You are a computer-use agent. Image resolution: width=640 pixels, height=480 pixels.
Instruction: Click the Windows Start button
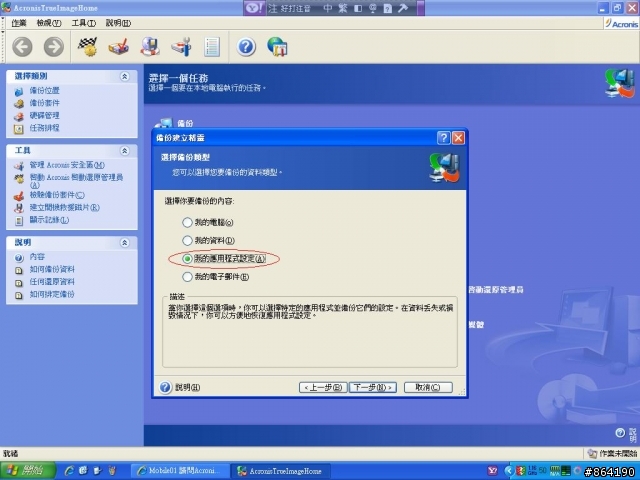click(x=28, y=471)
